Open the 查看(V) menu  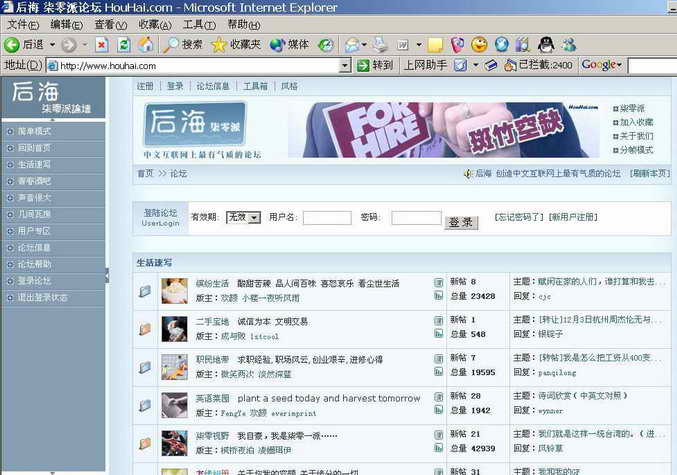pyautogui.click(x=110, y=24)
